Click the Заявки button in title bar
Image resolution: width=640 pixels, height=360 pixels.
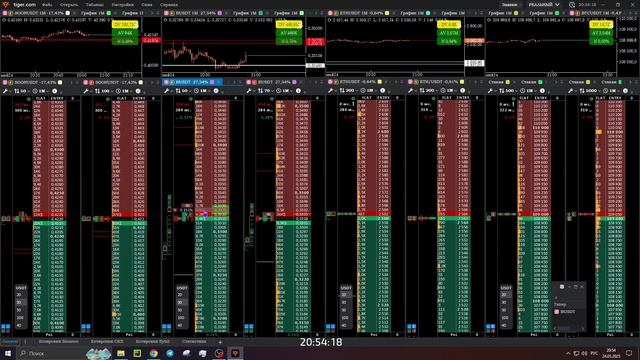click(x=509, y=4)
